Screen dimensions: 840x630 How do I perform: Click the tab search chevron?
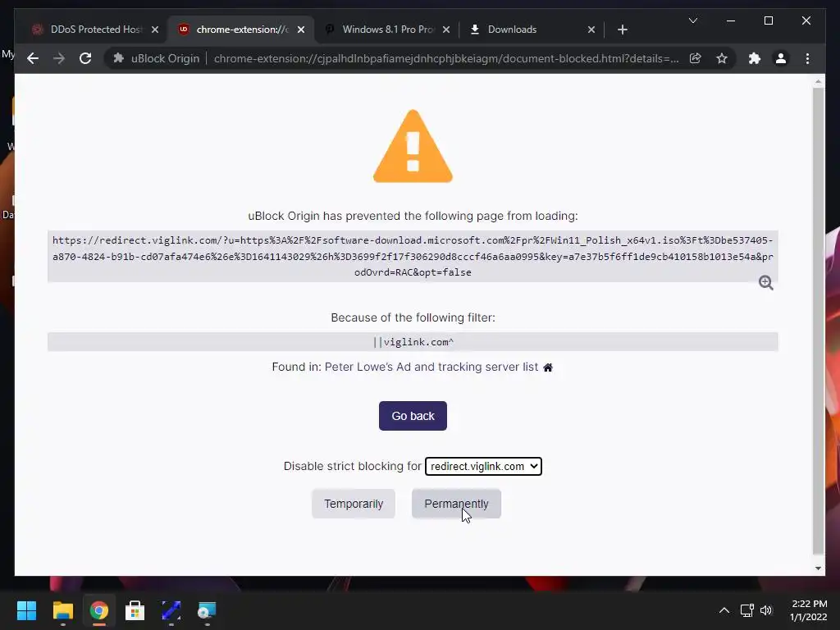coord(692,21)
